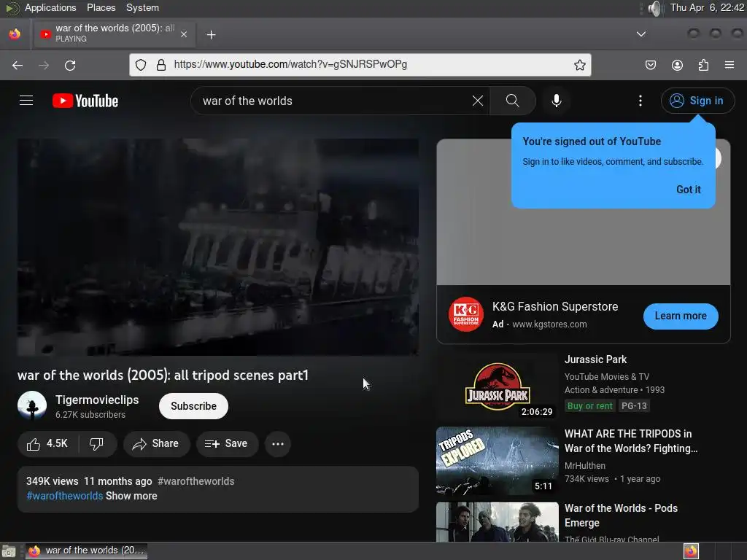Click the magnifier search button

(x=513, y=101)
